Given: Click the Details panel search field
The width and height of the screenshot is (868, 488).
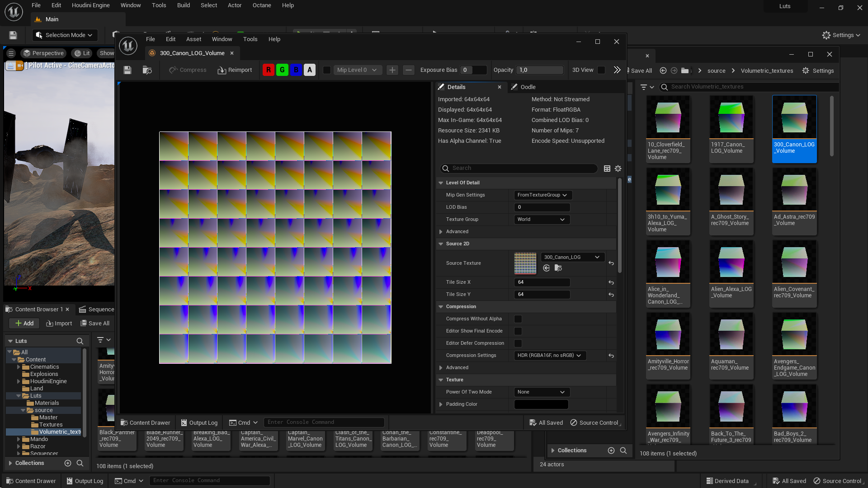Looking at the screenshot, I should (x=519, y=168).
